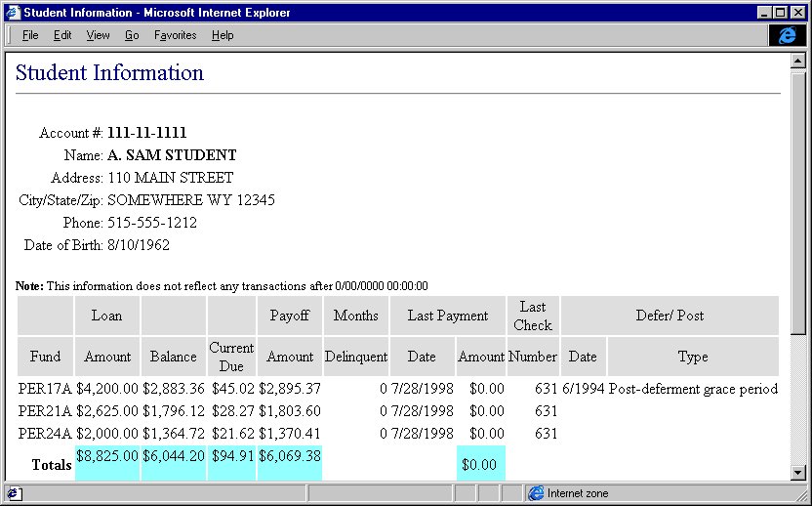This screenshot has width=812, height=506.
Task: Click balance $2,883.36
Action: point(174,389)
